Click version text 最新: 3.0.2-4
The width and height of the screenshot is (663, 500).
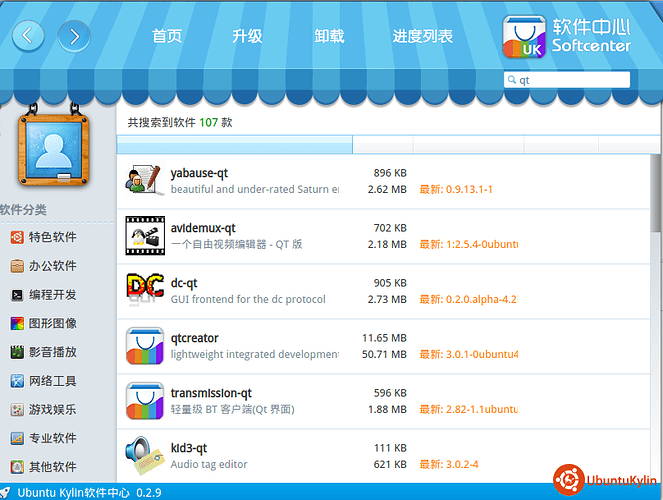(449, 464)
